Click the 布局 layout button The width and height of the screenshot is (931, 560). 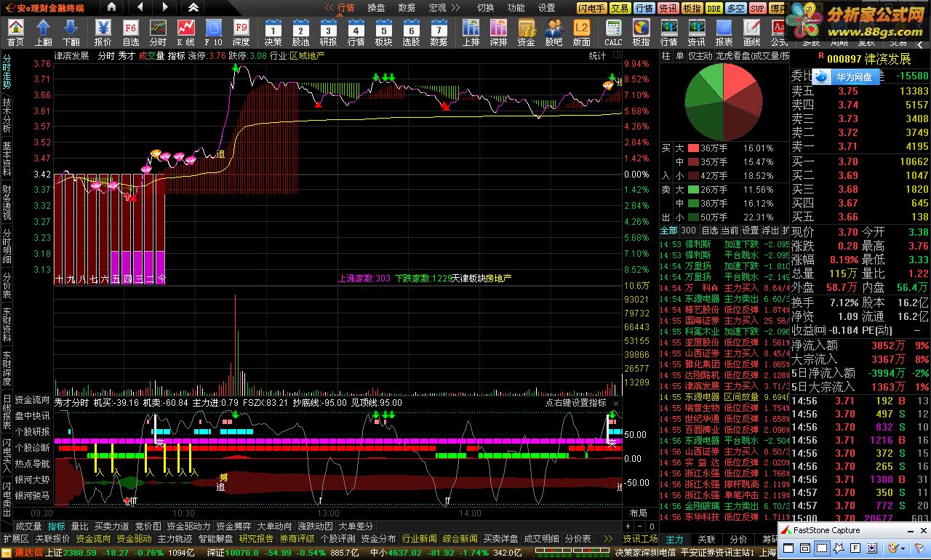pyautogui.click(x=638, y=513)
